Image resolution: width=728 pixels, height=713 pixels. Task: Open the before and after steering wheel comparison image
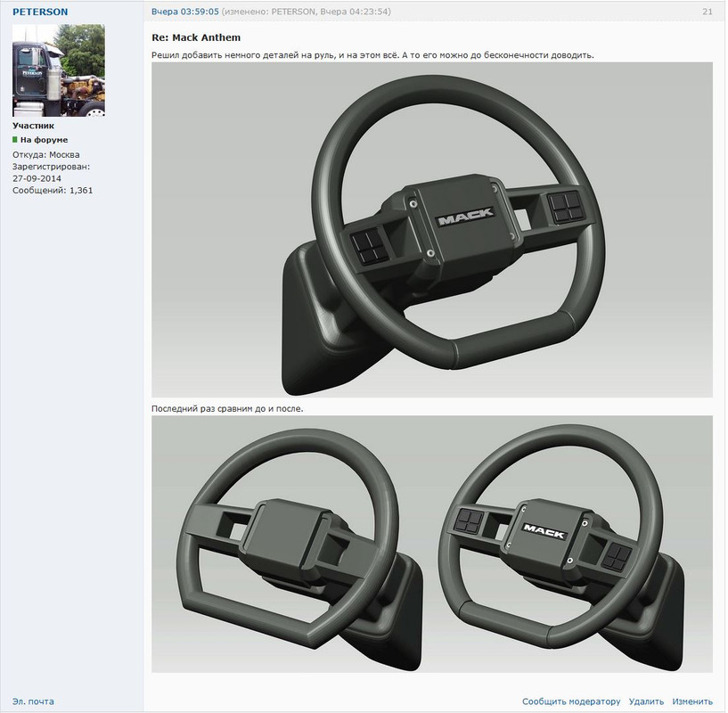coord(432,544)
